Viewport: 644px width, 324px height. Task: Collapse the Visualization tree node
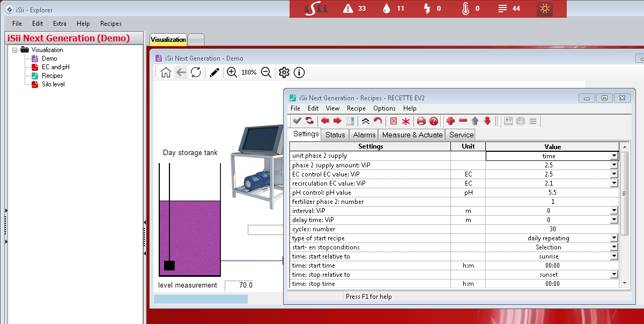[14, 50]
